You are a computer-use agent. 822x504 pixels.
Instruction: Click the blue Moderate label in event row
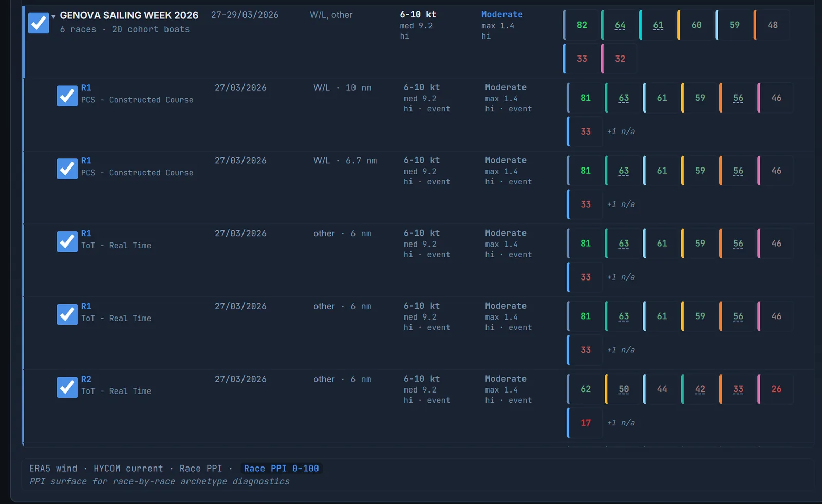click(502, 15)
